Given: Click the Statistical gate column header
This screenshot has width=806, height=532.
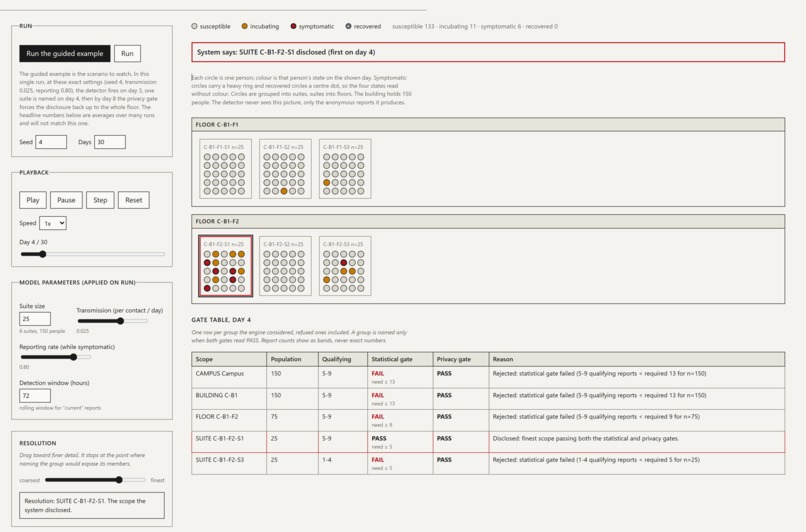Looking at the screenshot, I should click(x=400, y=359).
